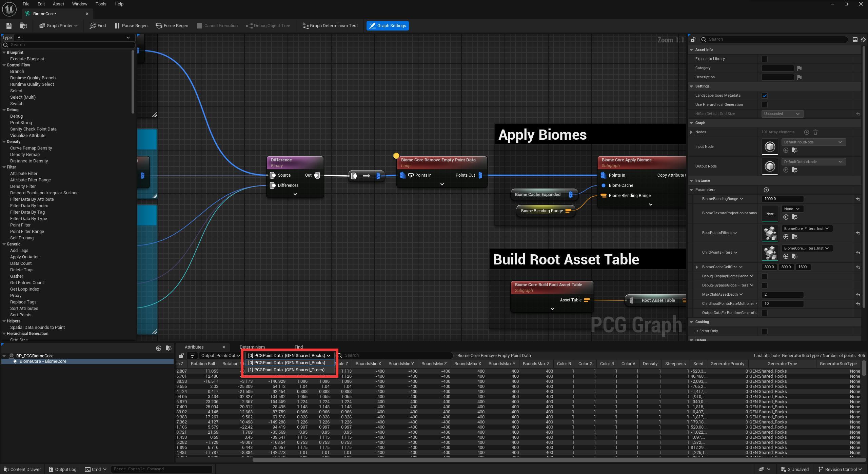Click the yellow inspect marker on loop node

[x=396, y=156]
